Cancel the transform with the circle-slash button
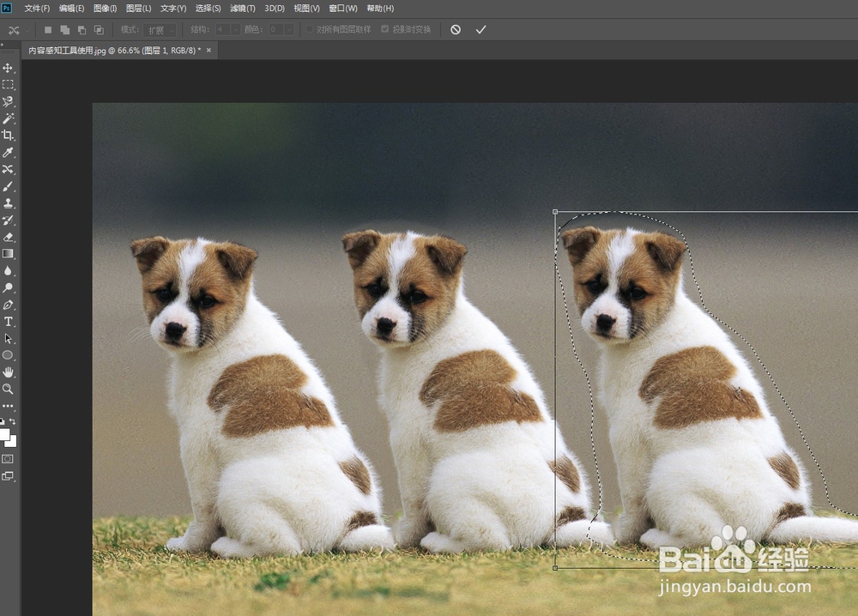Image resolution: width=858 pixels, height=616 pixels. coord(456,29)
